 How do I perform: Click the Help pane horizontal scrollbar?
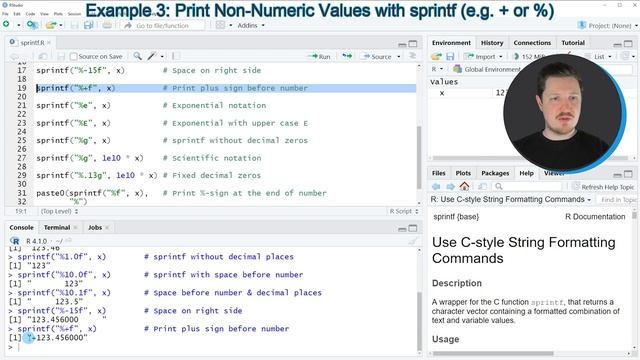(x=493, y=353)
